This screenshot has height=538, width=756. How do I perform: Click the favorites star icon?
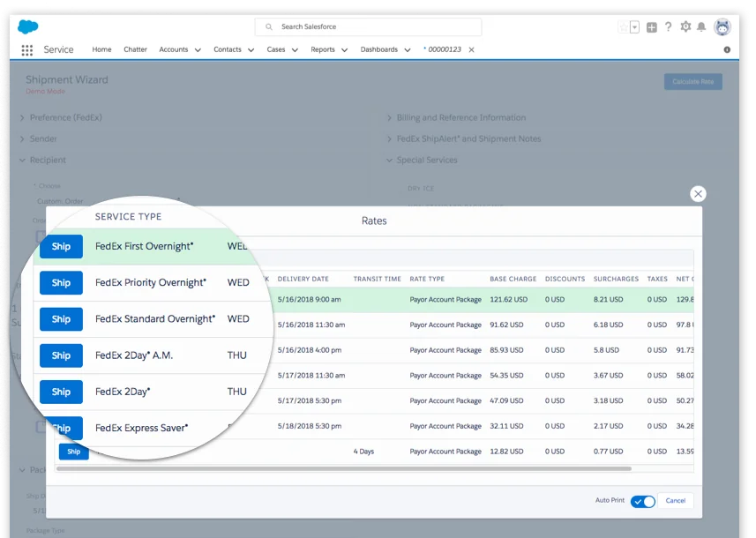point(624,27)
